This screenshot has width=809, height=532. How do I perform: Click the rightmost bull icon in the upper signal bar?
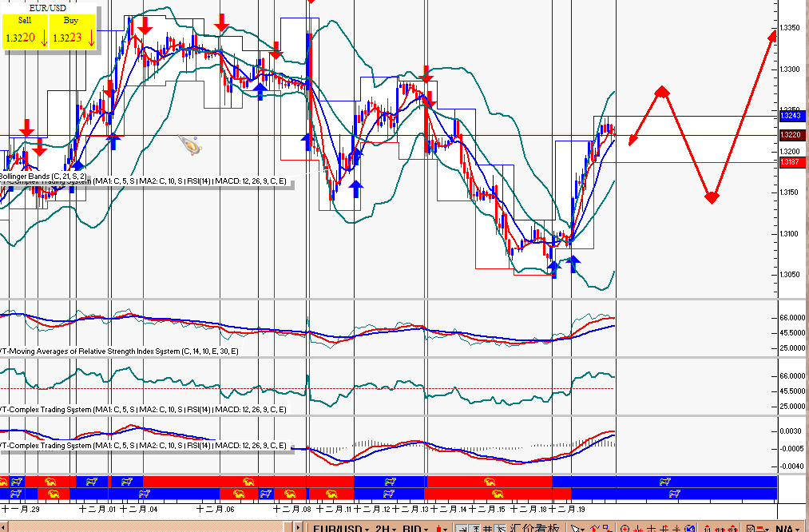[x=664, y=482]
